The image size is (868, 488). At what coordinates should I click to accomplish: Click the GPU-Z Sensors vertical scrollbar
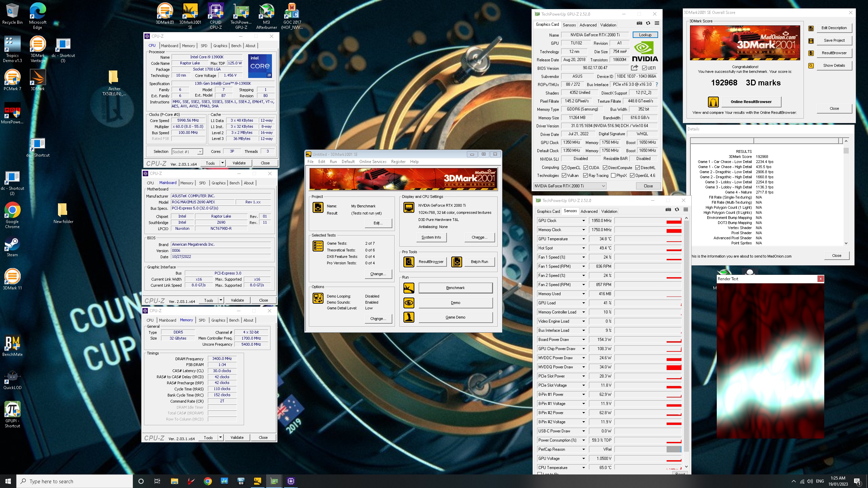[x=686, y=342]
